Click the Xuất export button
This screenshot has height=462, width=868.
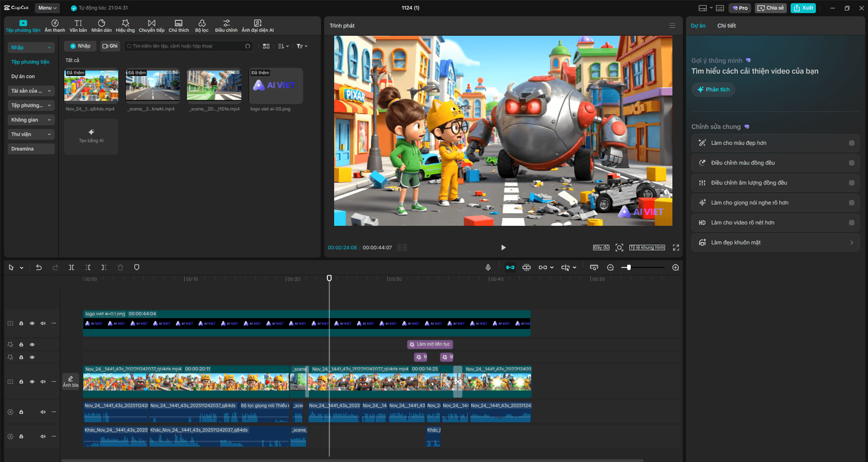coord(803,8)
